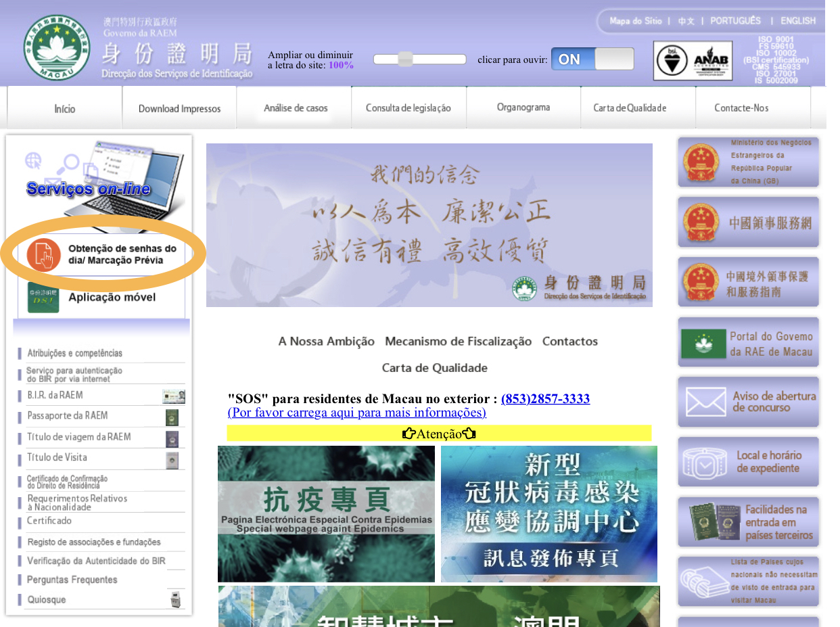Toggle the clicar para ouvir ON switch

click(592, 60)
